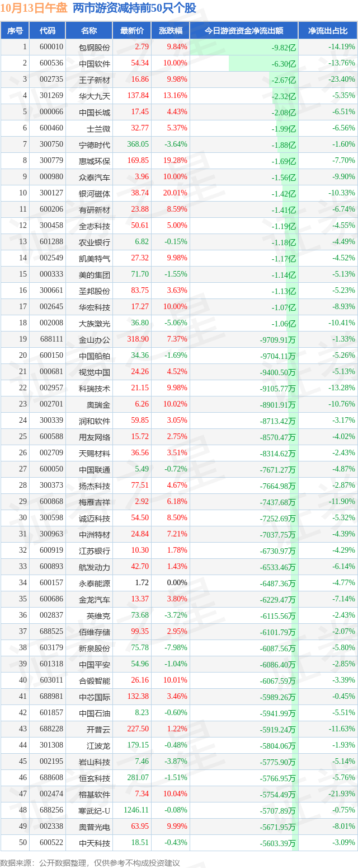This screenshot has height=868, width=358.
Task: Select stock name 美的集团
Action: pos(95,274)
